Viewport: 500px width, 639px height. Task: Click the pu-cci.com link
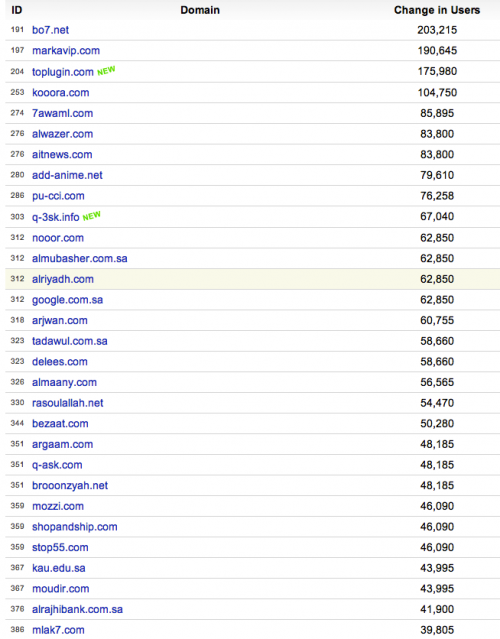58,196
